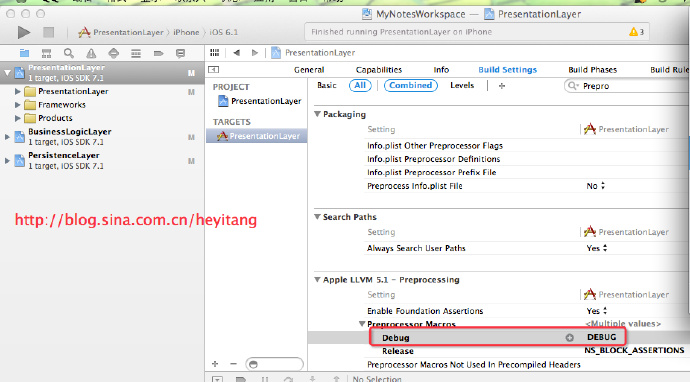Image resolution: width=690 pixels, height=382 pixels.
Task: Select Info.plist Other Preprocessor Flags row
Action: click(x=435, y=146)
